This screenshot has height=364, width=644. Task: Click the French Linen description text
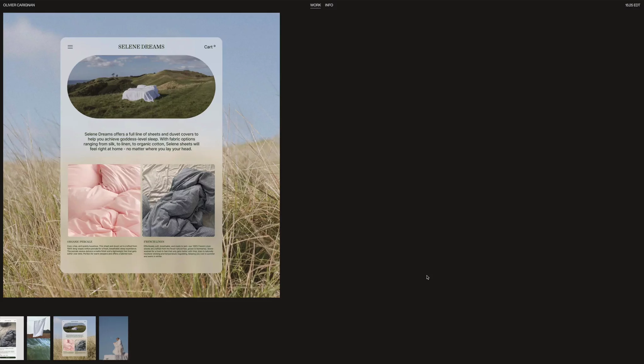[179, 251]
